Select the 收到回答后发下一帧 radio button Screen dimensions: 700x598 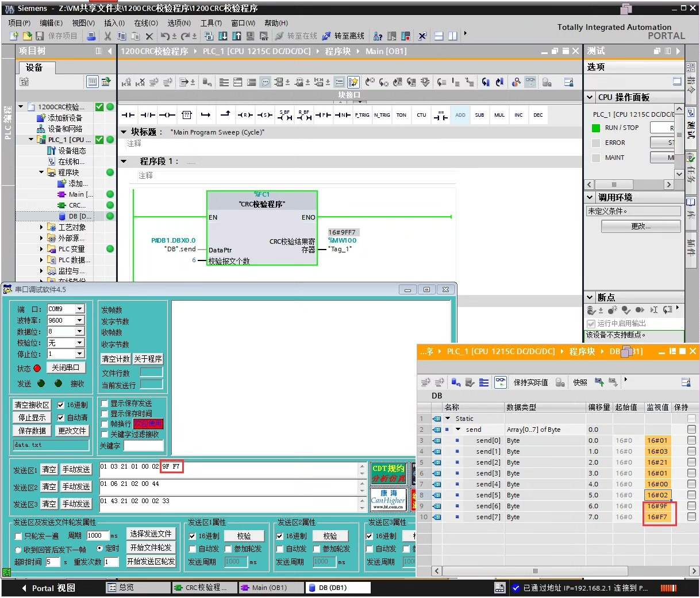18,550
